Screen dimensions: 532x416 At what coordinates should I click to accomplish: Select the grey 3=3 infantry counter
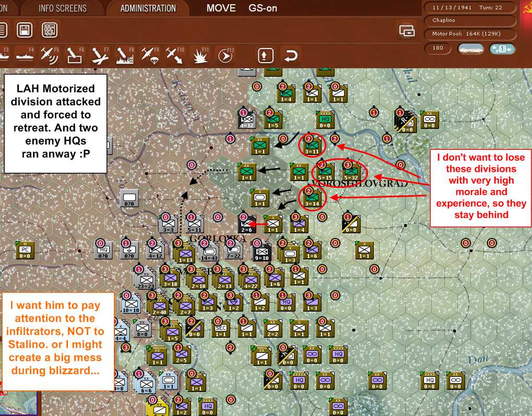click(x=168, y=223)
